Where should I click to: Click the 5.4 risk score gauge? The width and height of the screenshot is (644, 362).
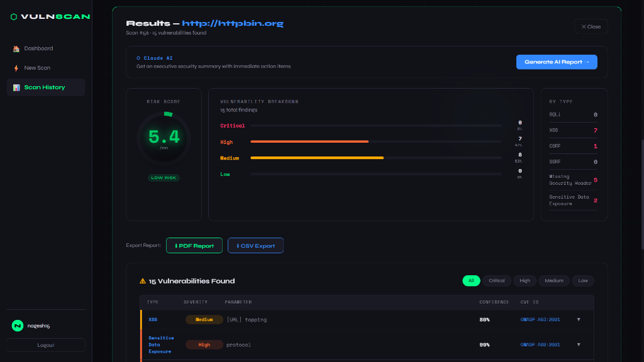click(x=164, y=139)
